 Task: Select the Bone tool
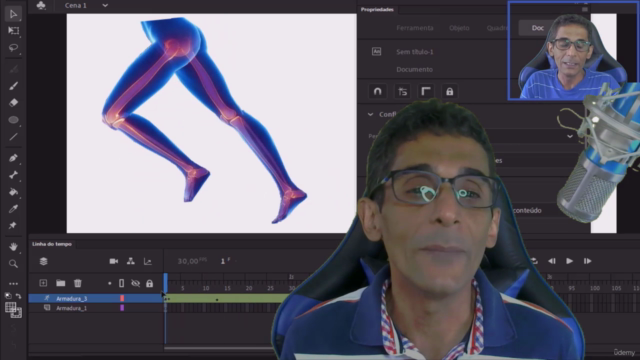(13, 175)
